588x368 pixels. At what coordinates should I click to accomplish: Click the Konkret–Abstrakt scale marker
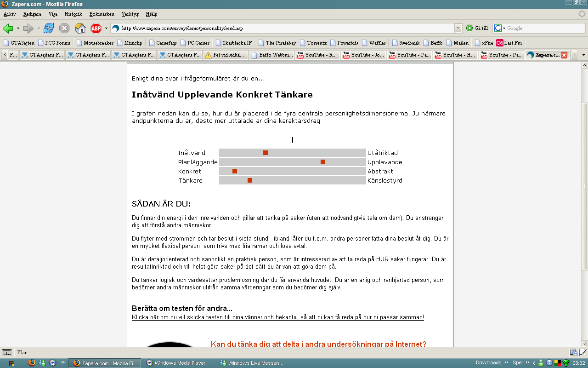point(235,171)
